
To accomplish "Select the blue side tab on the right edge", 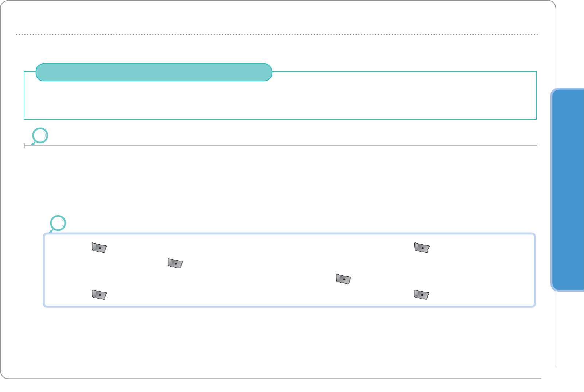I will click(568, 190).
